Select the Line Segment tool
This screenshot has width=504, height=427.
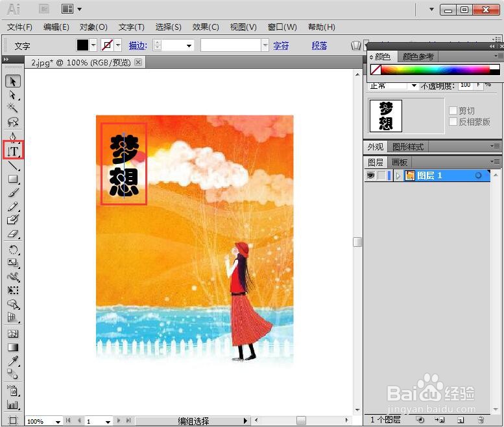pos(13,165)
